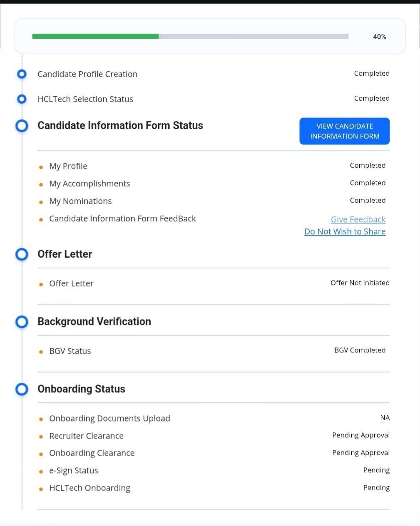Select Candidate Information Form Status timeline circle
420x526 pixels.
[22, 126]
